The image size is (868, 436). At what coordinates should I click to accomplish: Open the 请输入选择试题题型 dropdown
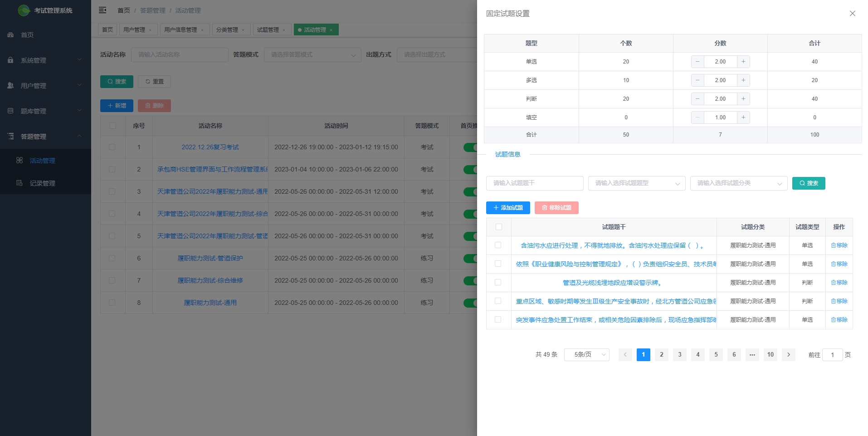pos(637,183)
